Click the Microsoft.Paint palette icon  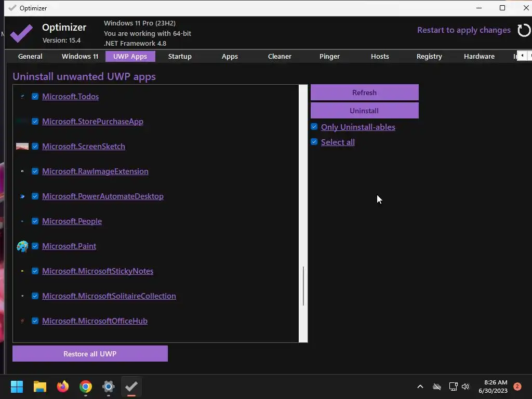pos(22,246)
